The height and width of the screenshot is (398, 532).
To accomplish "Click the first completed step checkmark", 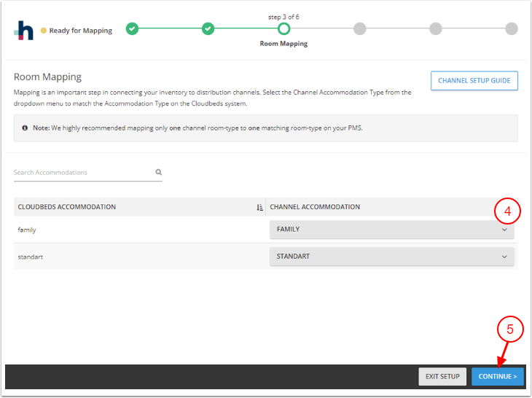I will click(x=132, y=29).
